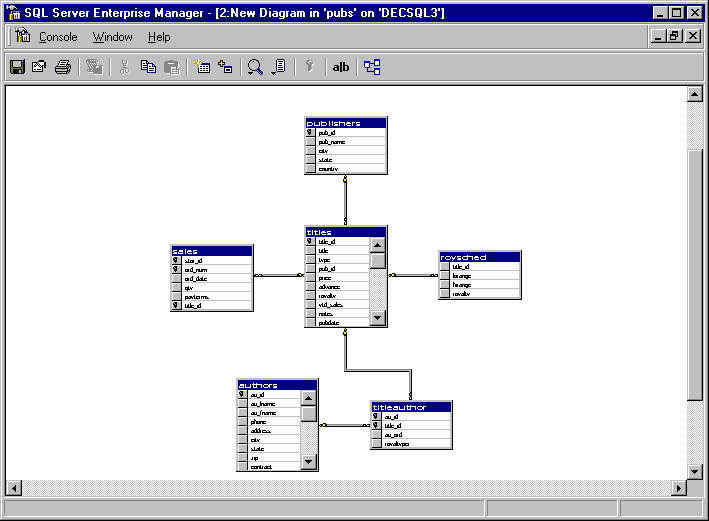The image size is (709, 521).
Task: Select the publishers table title bar
Action: [x=346, y=123]
